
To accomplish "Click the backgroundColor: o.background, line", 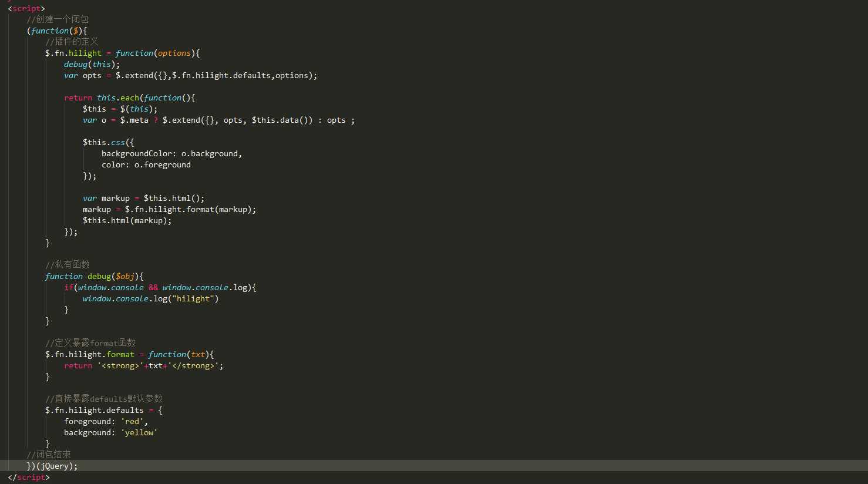I will point(172,153).
